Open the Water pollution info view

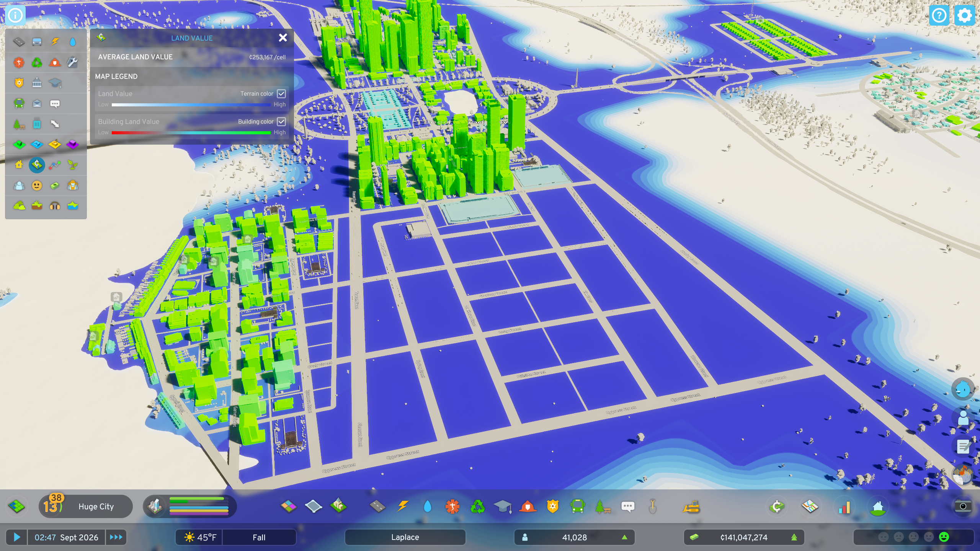[73, 206]
